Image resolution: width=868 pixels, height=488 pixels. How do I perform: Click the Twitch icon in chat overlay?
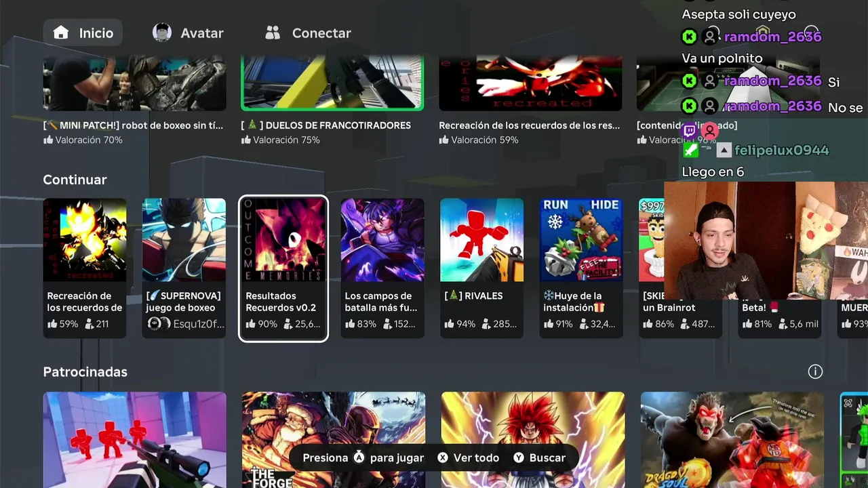coord(690,130)
